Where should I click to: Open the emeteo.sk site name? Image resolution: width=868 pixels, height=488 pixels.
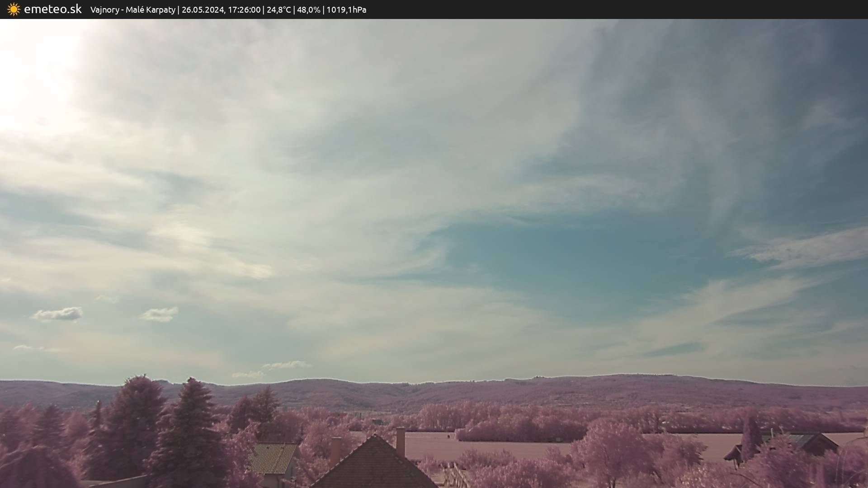point(52,9)
